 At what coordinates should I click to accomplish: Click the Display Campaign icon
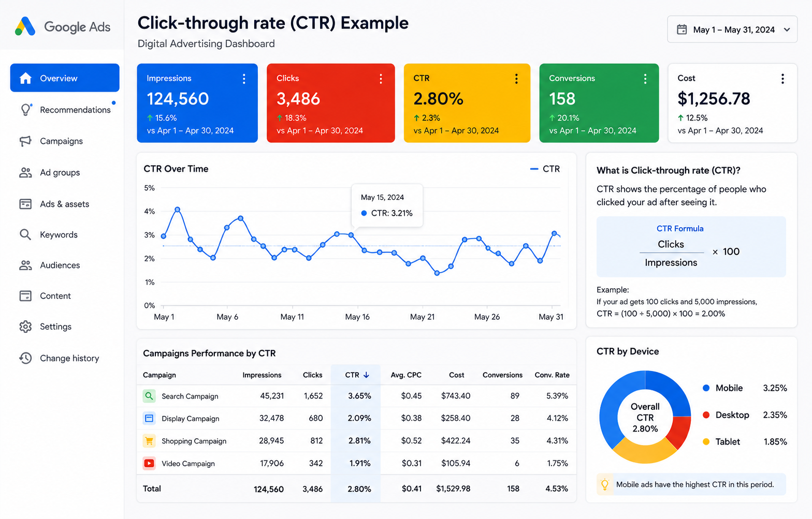pos(149,418)
